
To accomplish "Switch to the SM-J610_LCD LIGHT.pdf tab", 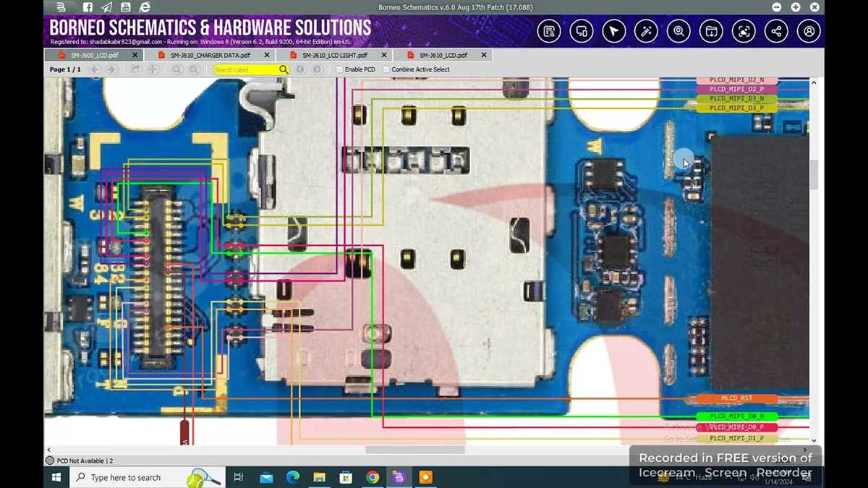I will 333,55.
